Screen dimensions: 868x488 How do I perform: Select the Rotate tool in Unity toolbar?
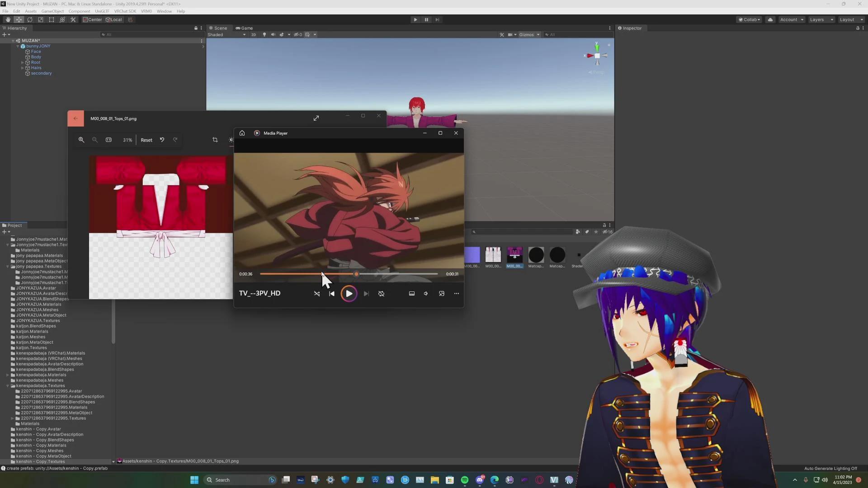point(30,19)
